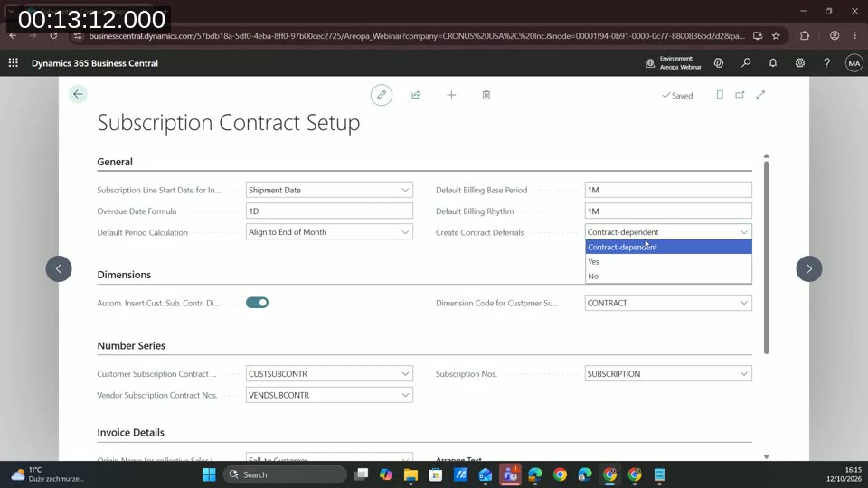
Task: Open Microsoft Teams in taskbar
Action: [510, 474]
